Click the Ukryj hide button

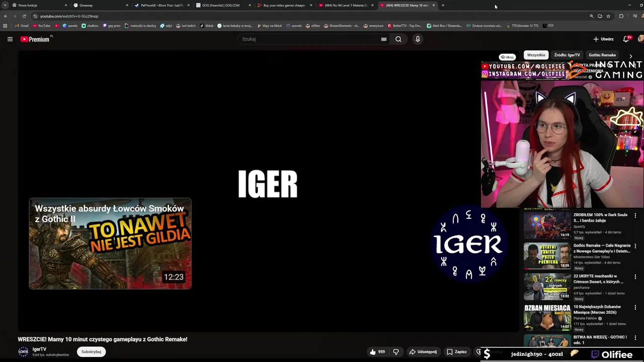point(507,57)
